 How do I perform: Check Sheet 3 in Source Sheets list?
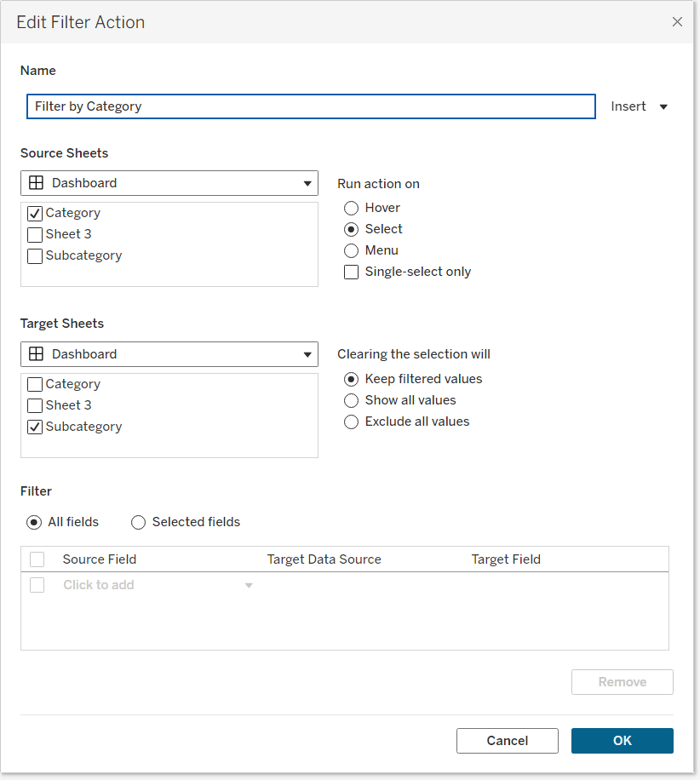(x=35, y=235)
